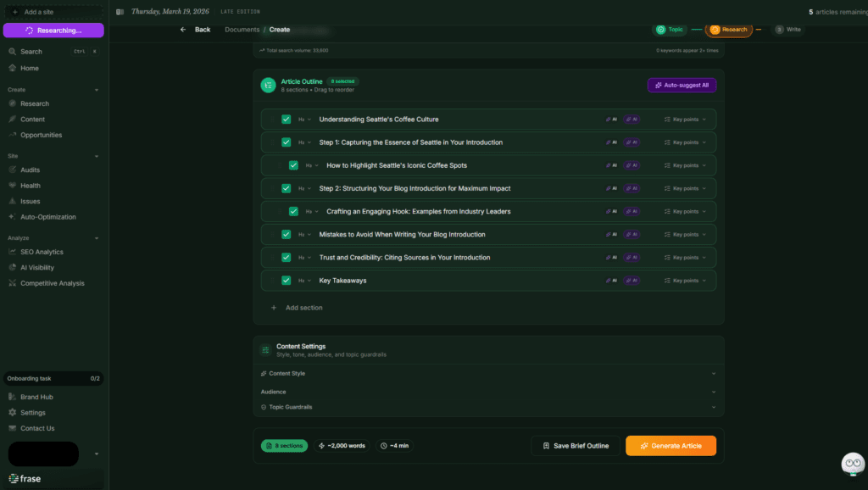Deselect the Crafting an Engaging Hook section
Screen dimensions: 868x490
click(x=293, y=212)
